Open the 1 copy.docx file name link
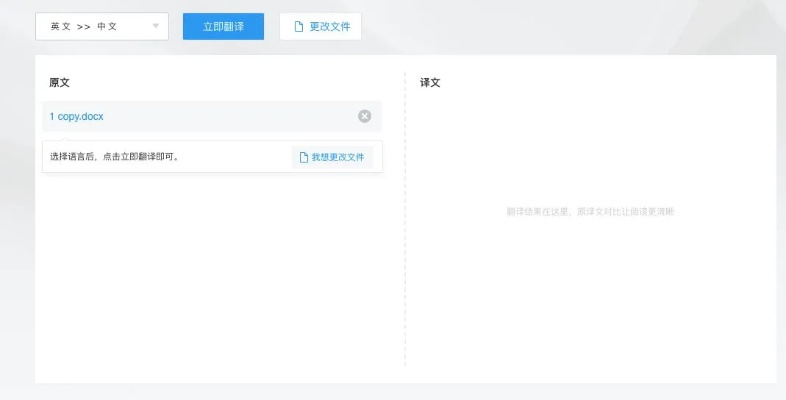 point(77,116)
